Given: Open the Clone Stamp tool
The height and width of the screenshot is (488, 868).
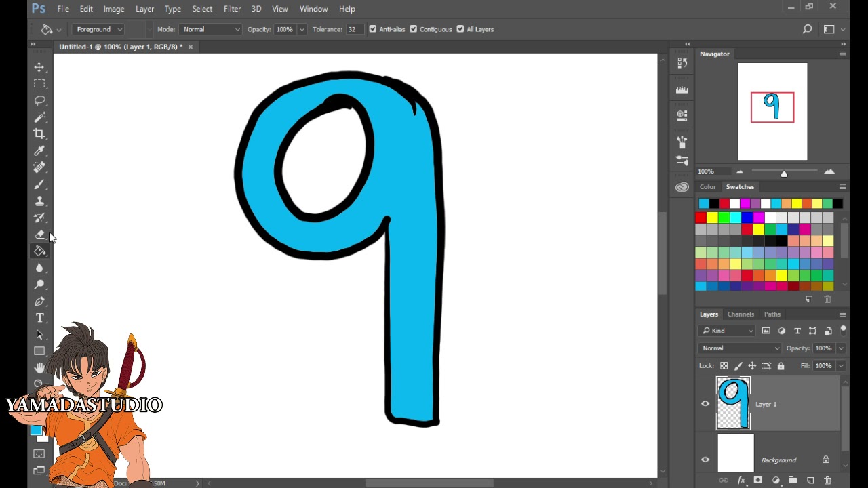Looking at the screenshot, I should pyautogui.click(x=39, y=201).
